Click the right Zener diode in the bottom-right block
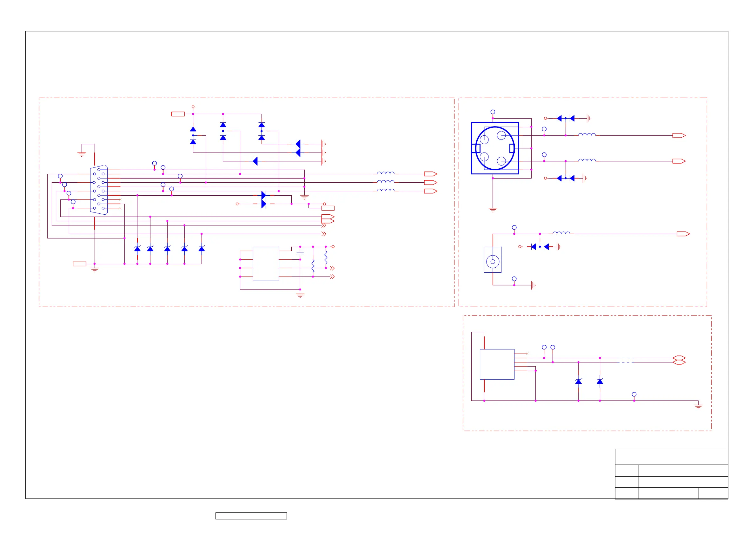The height and width of the screenshot is (534, 756). coord(600,381)
